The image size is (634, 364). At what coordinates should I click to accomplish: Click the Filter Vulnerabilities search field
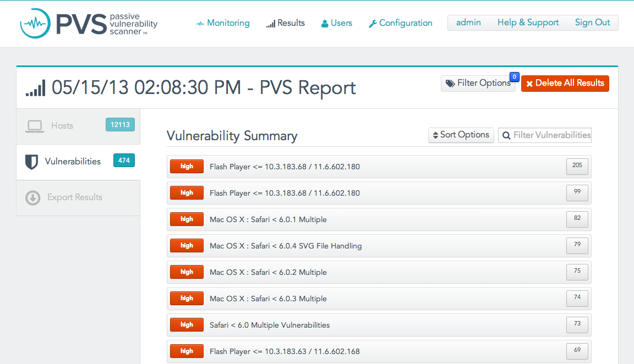545,135
